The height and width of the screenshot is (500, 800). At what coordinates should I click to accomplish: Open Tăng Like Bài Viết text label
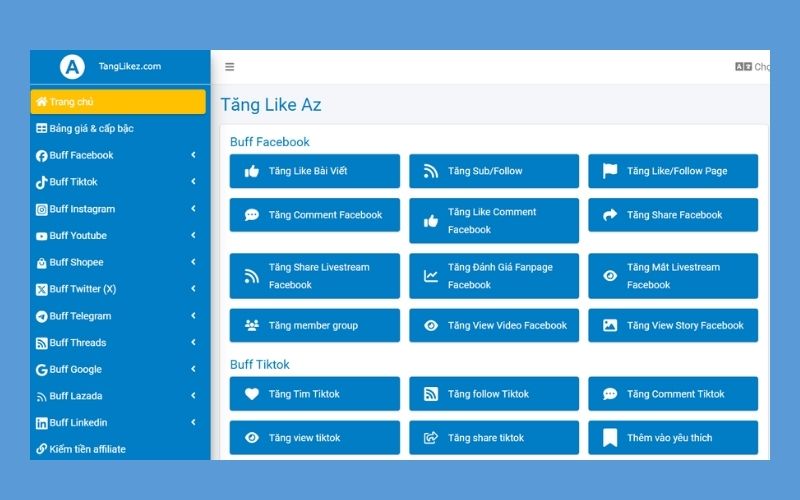pos(308,171)
